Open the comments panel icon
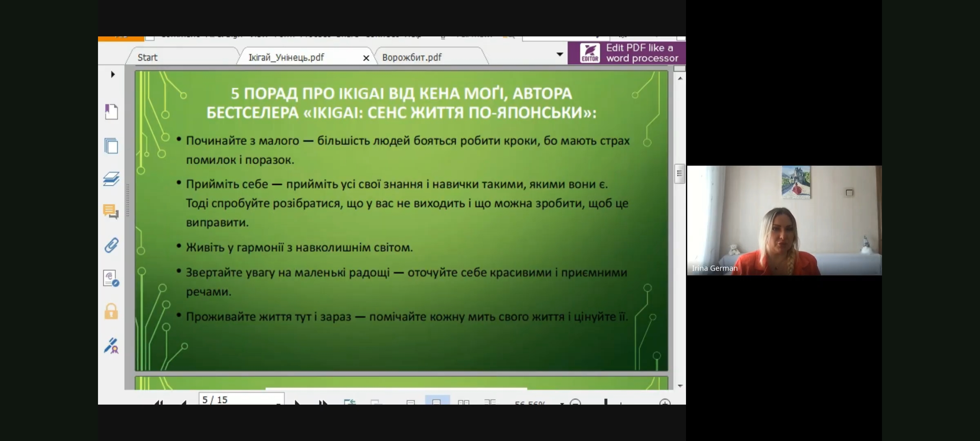This screenshot has height=441, width=980. [111, 212]
